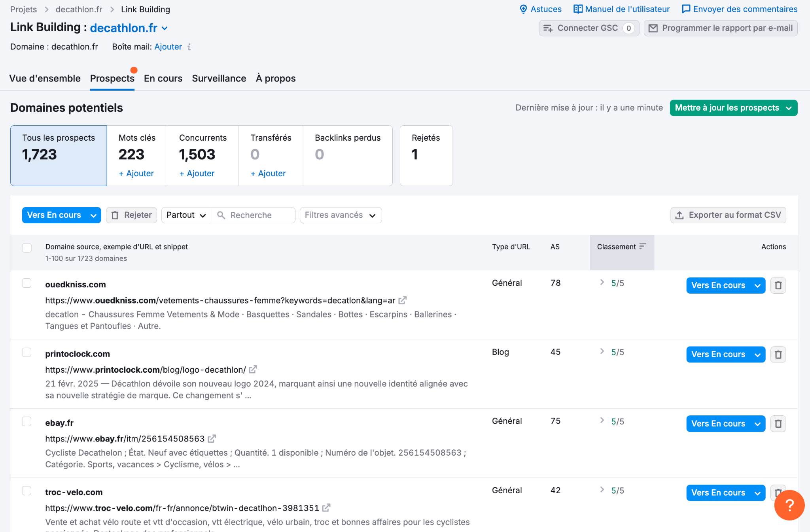Expand the ebay.fr 5/5 rating chevron
Screen dimensions: 810x532
point(602,420)
